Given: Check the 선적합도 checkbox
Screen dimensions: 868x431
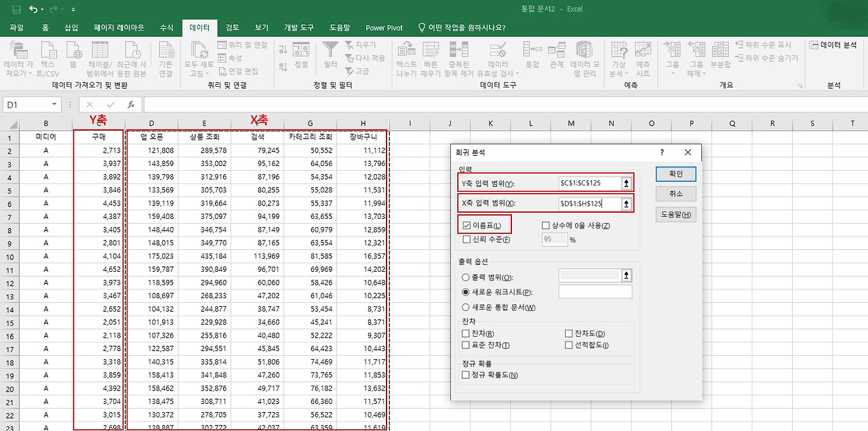Looking at the screenshot, I should point(569,345).
